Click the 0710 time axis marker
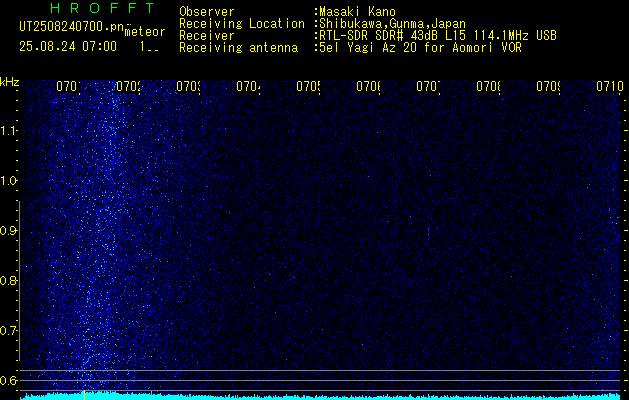 pos(609,86)
